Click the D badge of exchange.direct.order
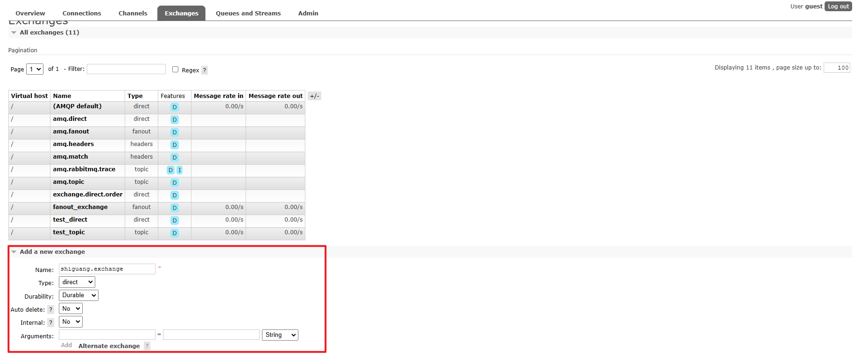 (x=175, y=195)
